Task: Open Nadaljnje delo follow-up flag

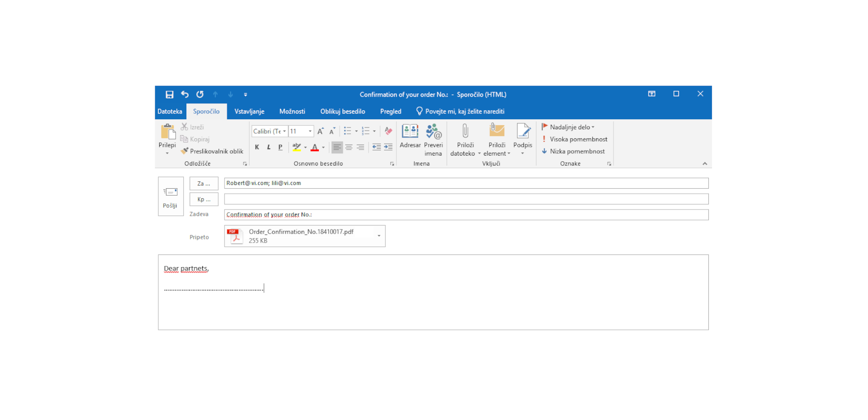Action: pos(568,127)
